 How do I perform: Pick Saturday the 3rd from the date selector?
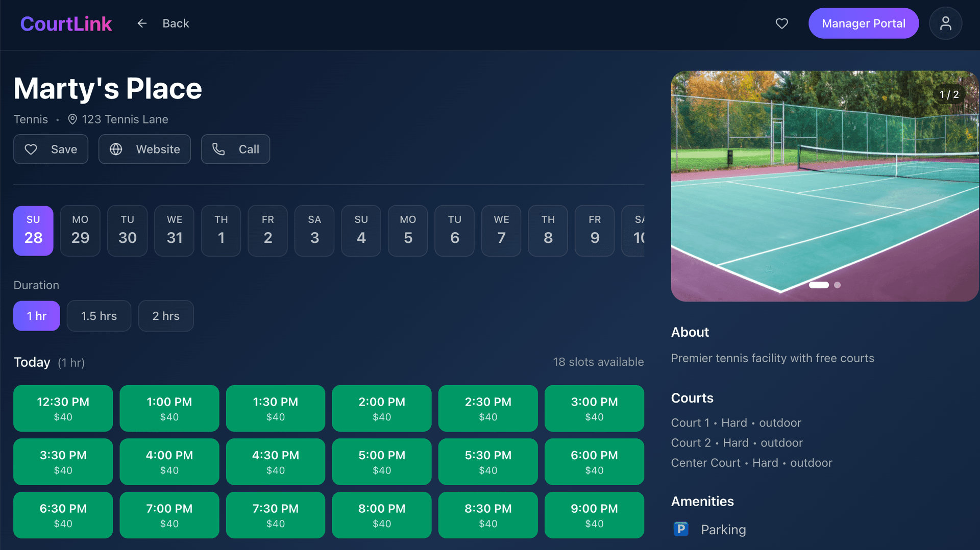pyautogui.click(x=314, y=231)
